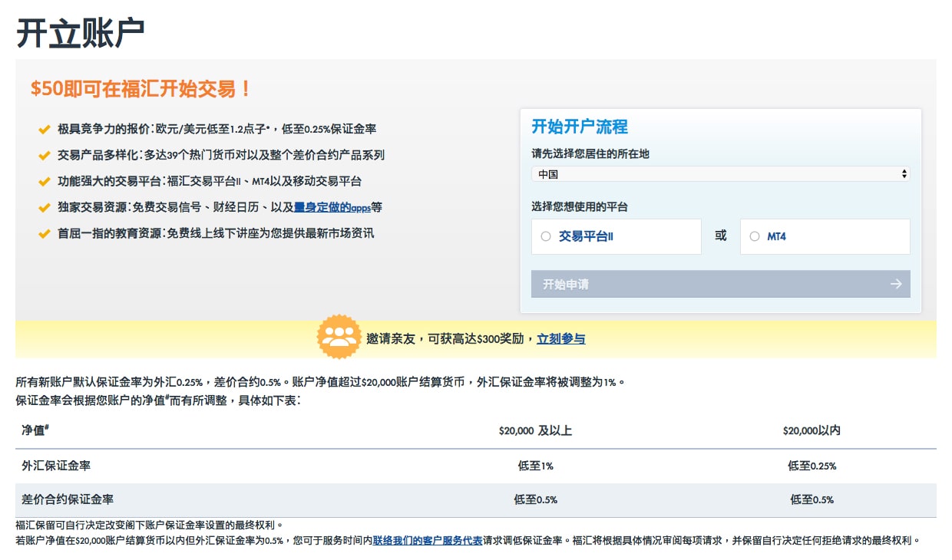
Task: Click the 低至1% table cell
Action: click(535, 466)
